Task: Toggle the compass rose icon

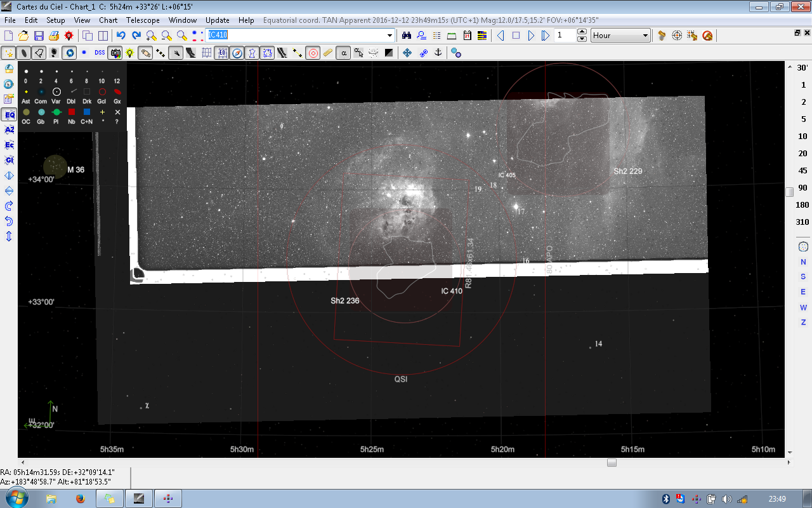Action: pyautogui.click(x=237, y=53)
